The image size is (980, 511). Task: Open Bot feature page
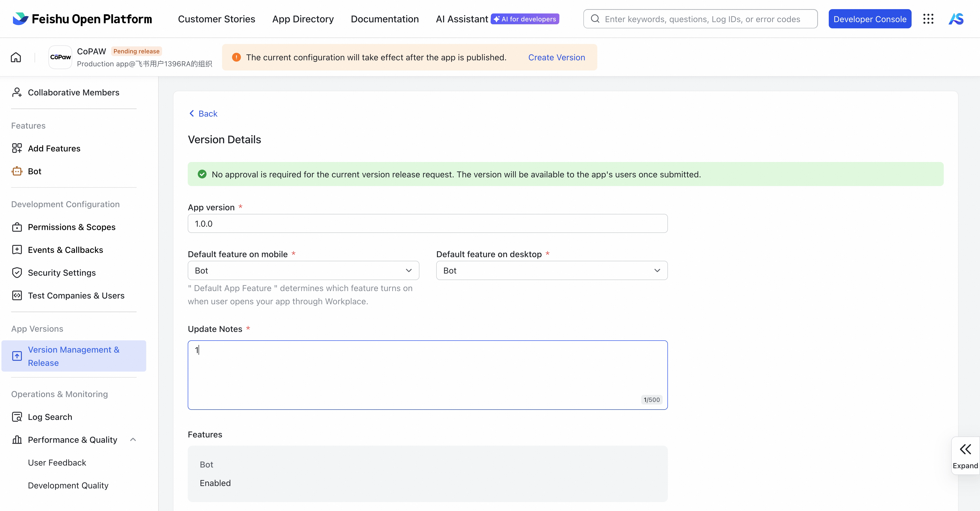(34, 171)
